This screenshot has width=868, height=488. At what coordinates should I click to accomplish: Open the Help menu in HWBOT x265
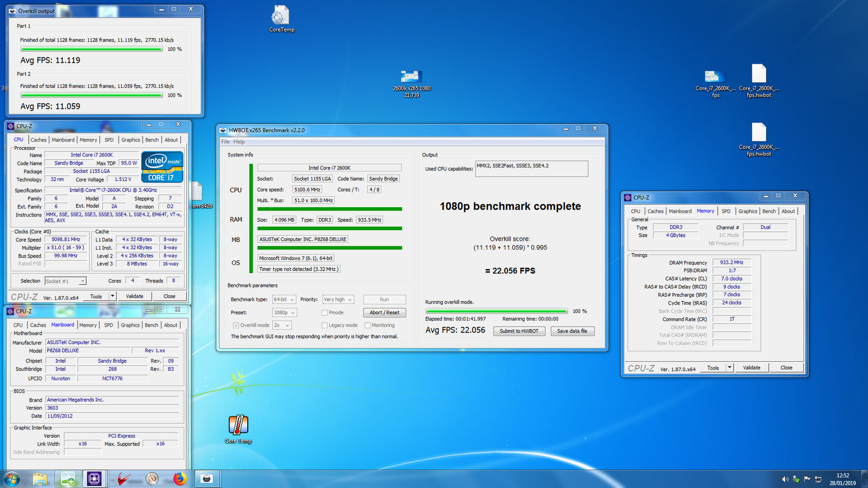point(239,142)
